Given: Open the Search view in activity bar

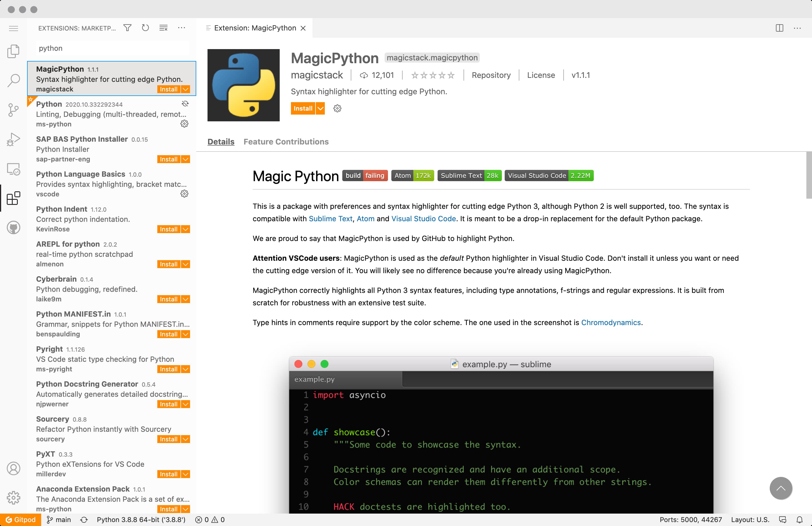Looking at the screenshot, I should (x=13, y=81).
